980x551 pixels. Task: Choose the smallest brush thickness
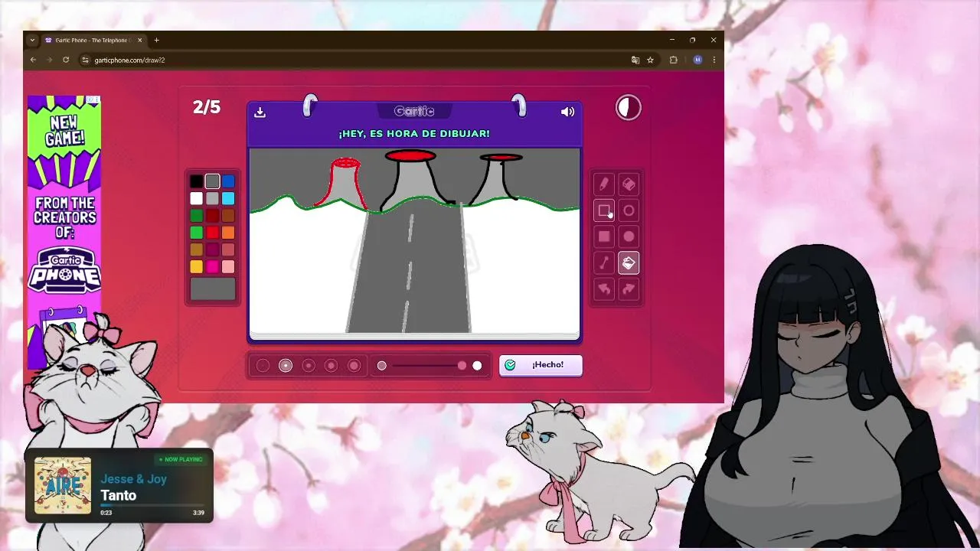coord(263,366)
